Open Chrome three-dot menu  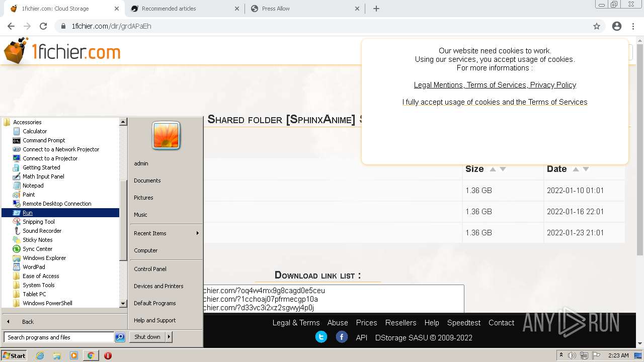click(633, 26)
